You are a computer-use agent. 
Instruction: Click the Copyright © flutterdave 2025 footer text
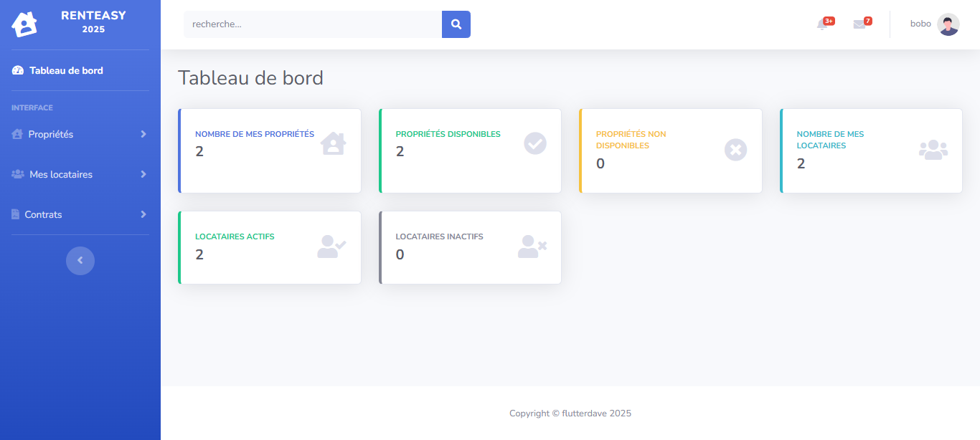(x=570, y=413)
